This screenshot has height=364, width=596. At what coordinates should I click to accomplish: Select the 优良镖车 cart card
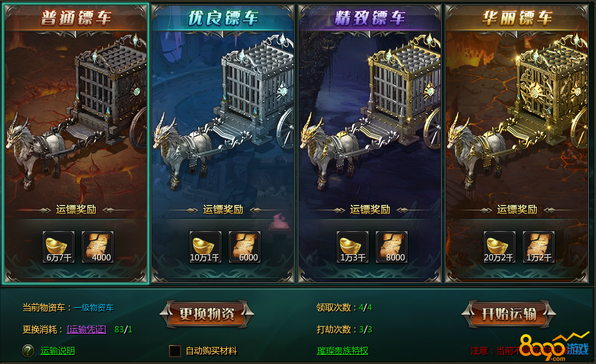coord(223,144)
